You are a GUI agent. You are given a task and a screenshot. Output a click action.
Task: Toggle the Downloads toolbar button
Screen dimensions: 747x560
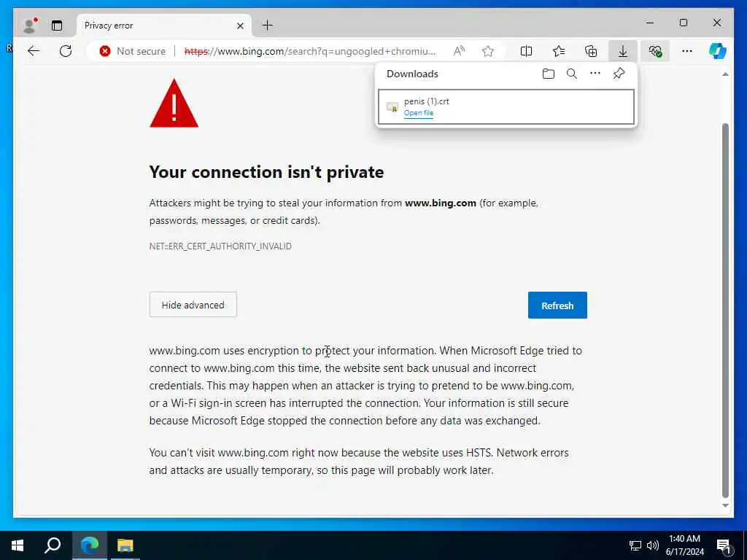pyautogui.click(x=623, y=51)
